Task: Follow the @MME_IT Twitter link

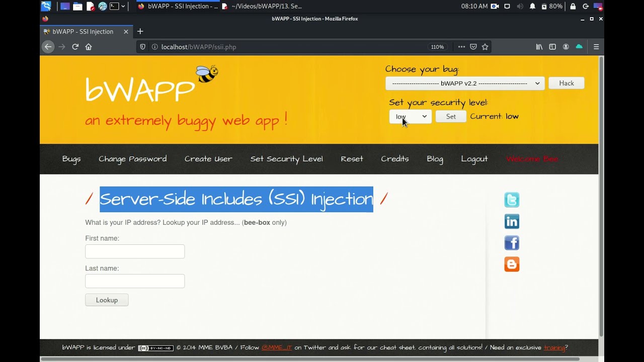Action: tap(277, 347)
